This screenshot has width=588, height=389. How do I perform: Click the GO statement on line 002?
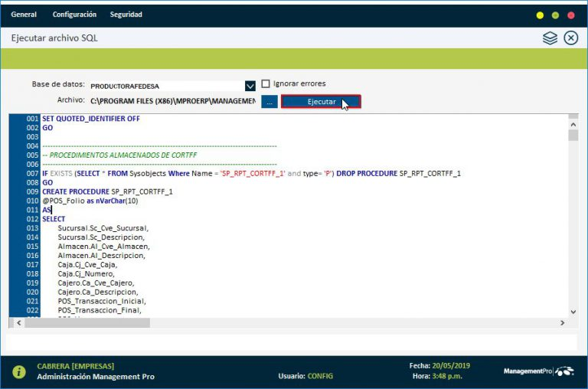[47, 128]
